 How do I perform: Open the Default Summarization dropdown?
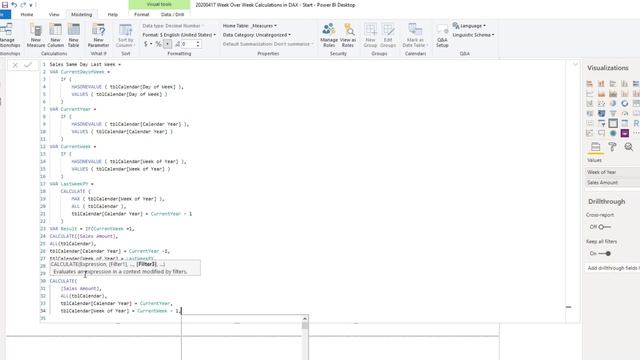[x=268, y=44]
